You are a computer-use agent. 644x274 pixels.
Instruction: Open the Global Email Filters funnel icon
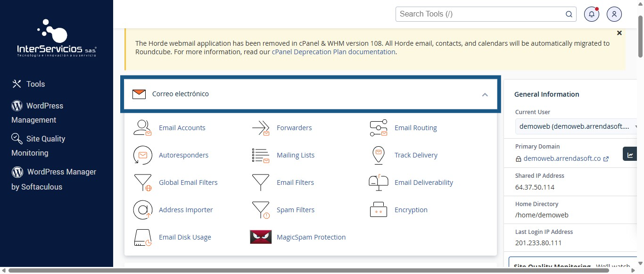click(142, 183)
